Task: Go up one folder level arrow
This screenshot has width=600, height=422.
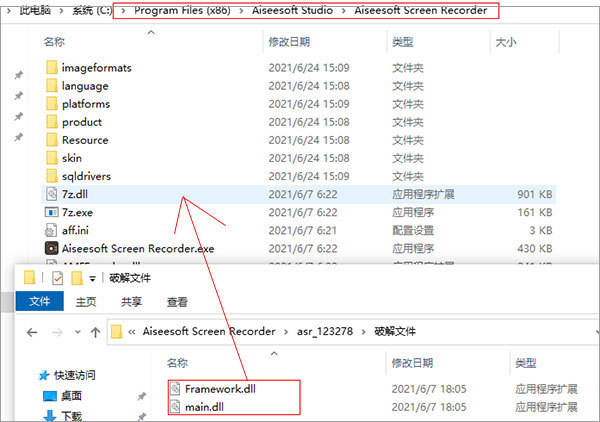Action: point(96,332)
